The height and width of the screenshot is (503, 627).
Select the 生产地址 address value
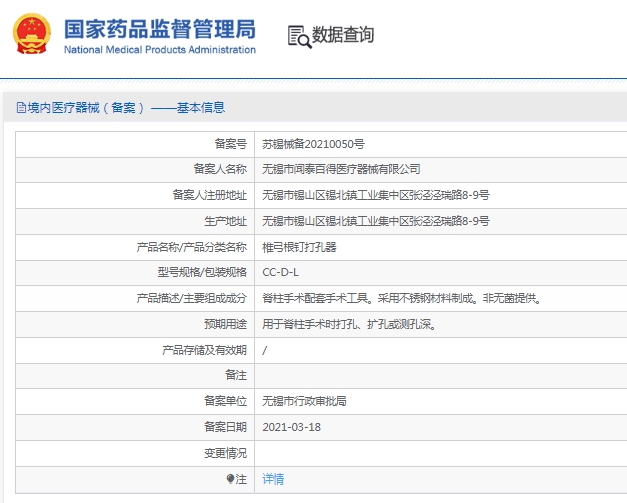[375, 221]
